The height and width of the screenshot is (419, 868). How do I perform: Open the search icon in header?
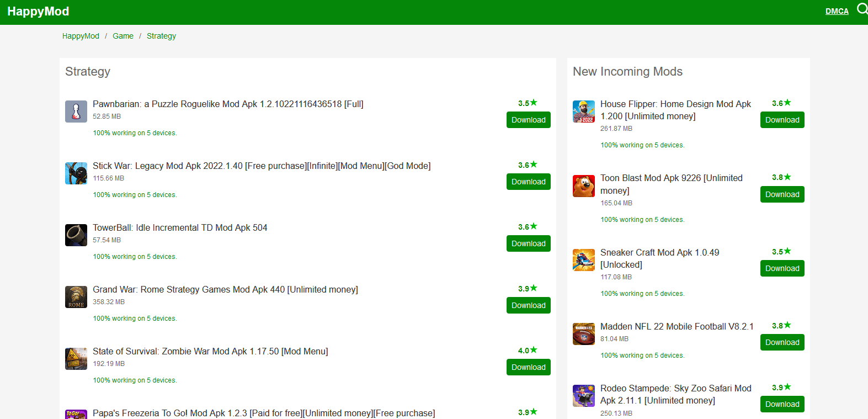(x=862, y=9)
